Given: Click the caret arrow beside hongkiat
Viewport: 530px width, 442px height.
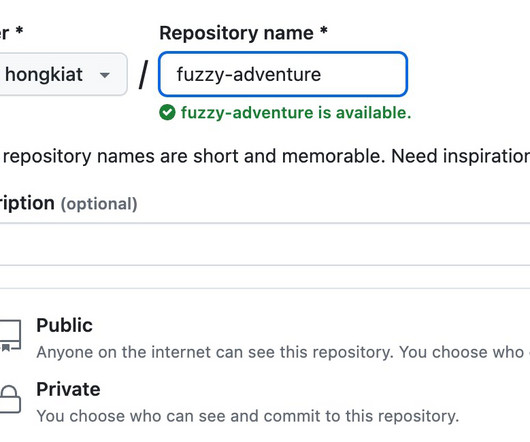Looking at the screenshot, I should (105, 75).
